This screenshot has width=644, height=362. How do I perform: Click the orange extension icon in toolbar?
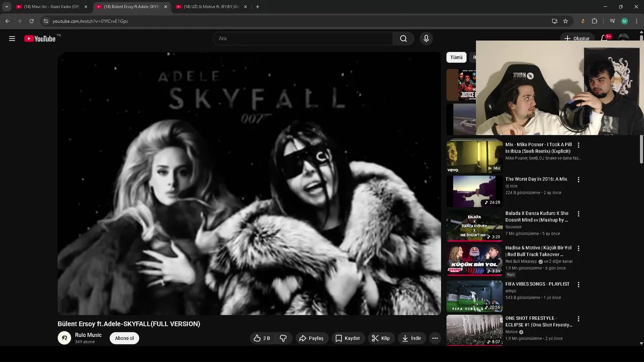click(x=583, y=21)
